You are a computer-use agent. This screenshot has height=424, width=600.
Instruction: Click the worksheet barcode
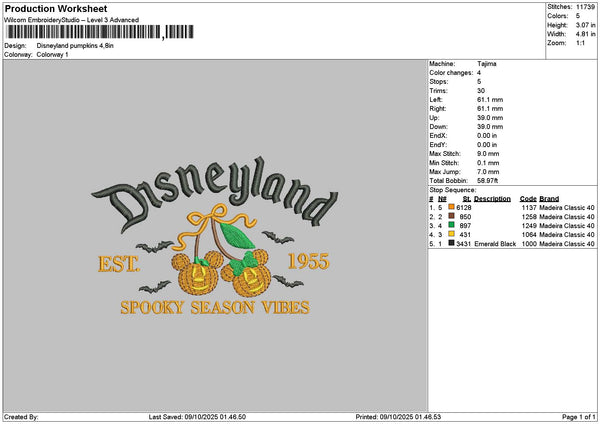click(100, 32)
